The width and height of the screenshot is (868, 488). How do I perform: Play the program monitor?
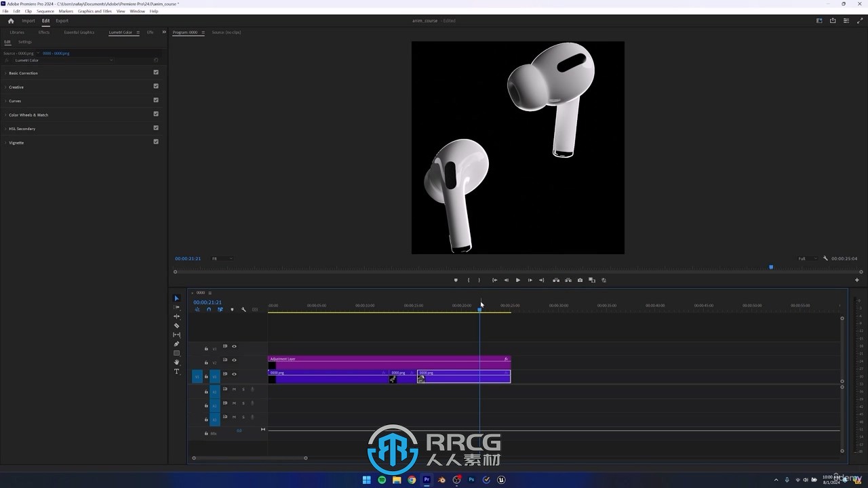(518, 280)
